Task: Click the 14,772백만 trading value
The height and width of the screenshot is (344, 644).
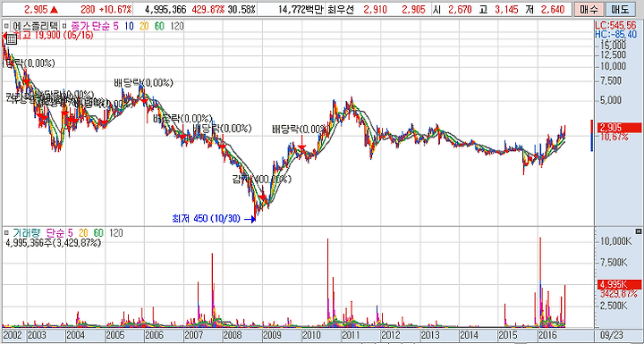Action: click(301, 10)
